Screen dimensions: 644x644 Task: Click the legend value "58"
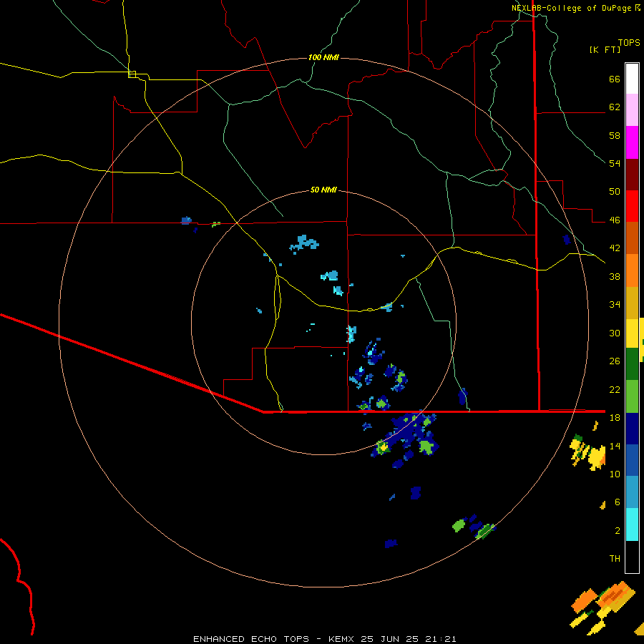615,135
